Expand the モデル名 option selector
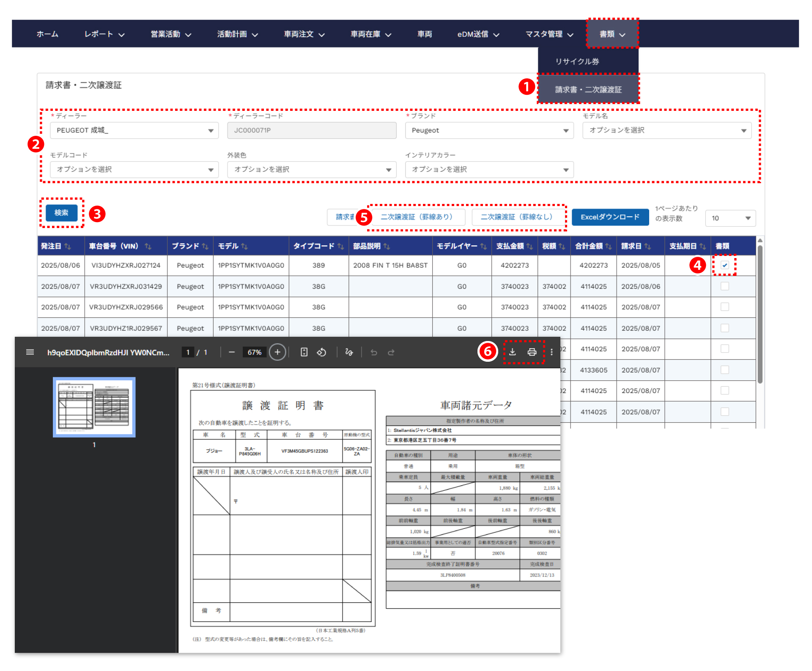Screen dimensions: 812x671 coord(667,130)
